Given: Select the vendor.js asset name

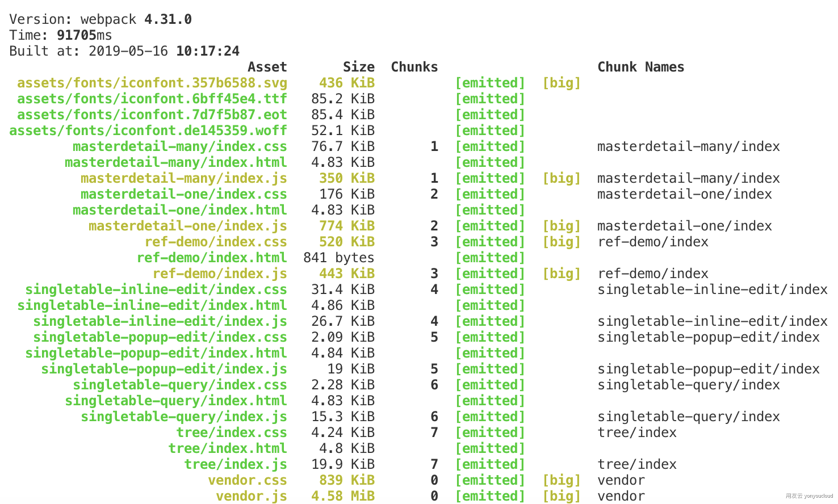Looking at the screenshot, I should pos(252,495).
